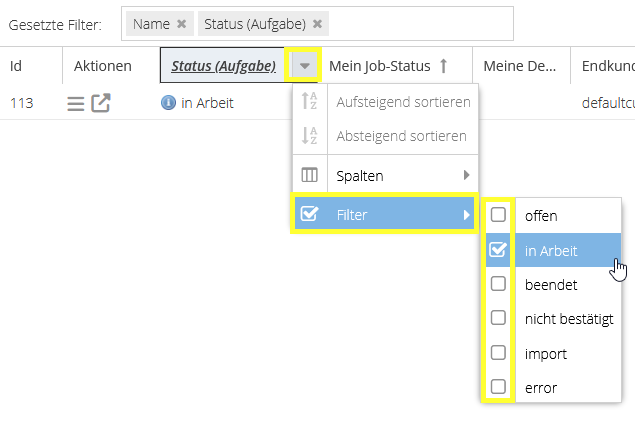Tick the error filter option
The height and width of the screenshot is (422, 635).
[x=498, y=386]
